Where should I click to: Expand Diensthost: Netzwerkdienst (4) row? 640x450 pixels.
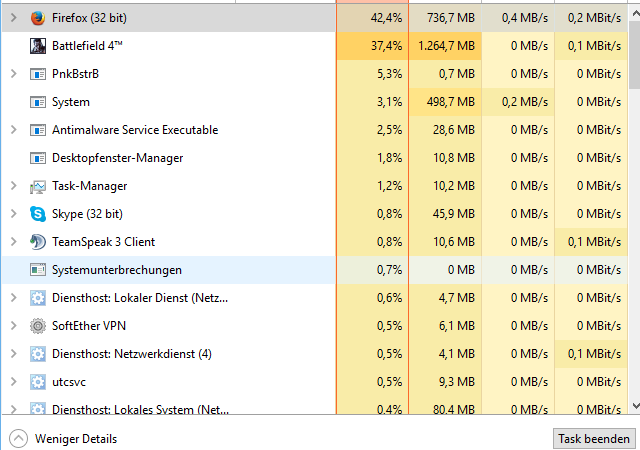coord(13,354)
